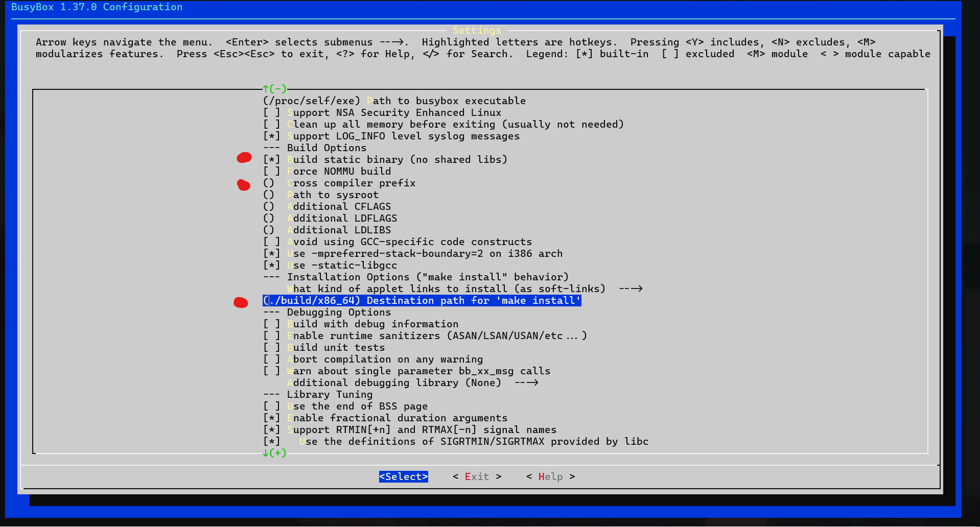Screen dimensions: 980x527
Task: Toggle Enable fractional duration arguments
Action: pos(271,418)
